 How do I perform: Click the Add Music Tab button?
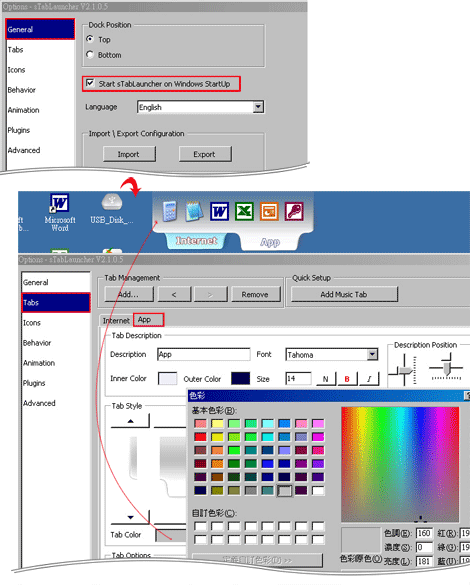(344, 294)
